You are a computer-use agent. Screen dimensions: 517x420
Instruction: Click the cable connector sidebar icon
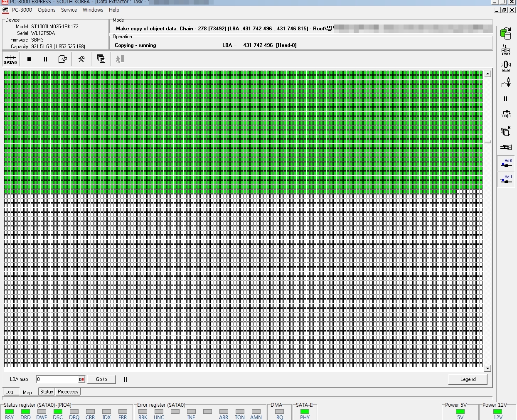pyautogui.click(x=505, y=147)
